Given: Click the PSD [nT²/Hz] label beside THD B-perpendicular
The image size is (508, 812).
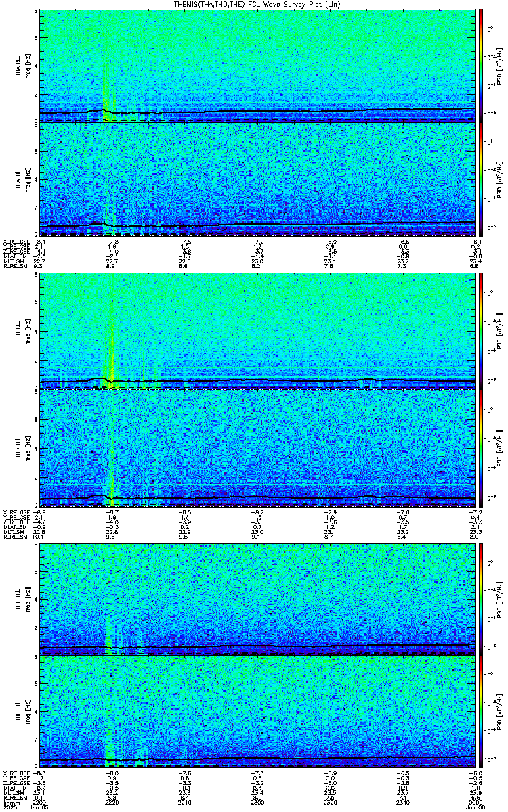Looking at the screenshot, I should click(x=499, y=332).
